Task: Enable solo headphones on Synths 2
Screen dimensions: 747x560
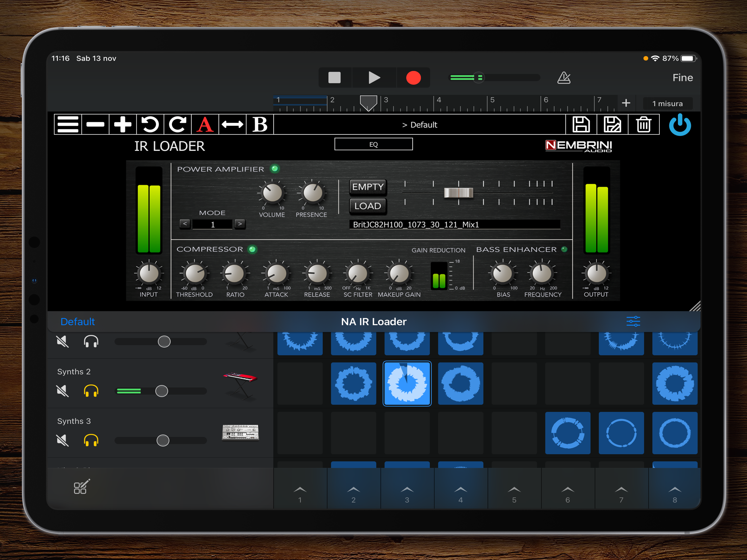Action: [91, 391]
